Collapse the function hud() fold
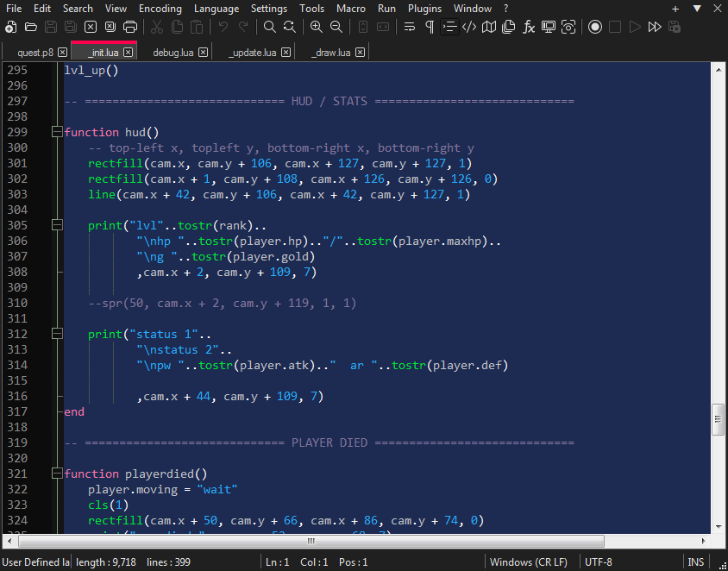The image size is (728, 571). [x=57, y=132]
